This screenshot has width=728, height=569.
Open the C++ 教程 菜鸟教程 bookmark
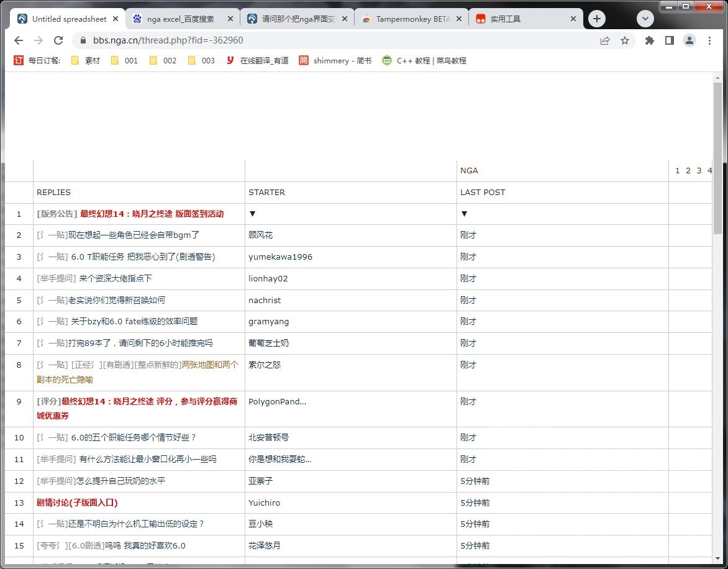coord(428,60)
